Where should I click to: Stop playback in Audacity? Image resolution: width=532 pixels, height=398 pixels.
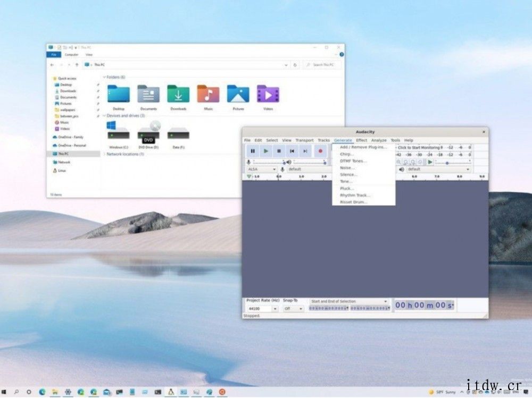279,151
